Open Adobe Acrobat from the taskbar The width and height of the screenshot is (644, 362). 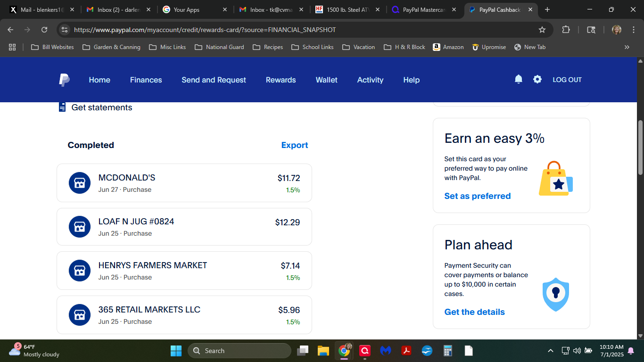406,351
